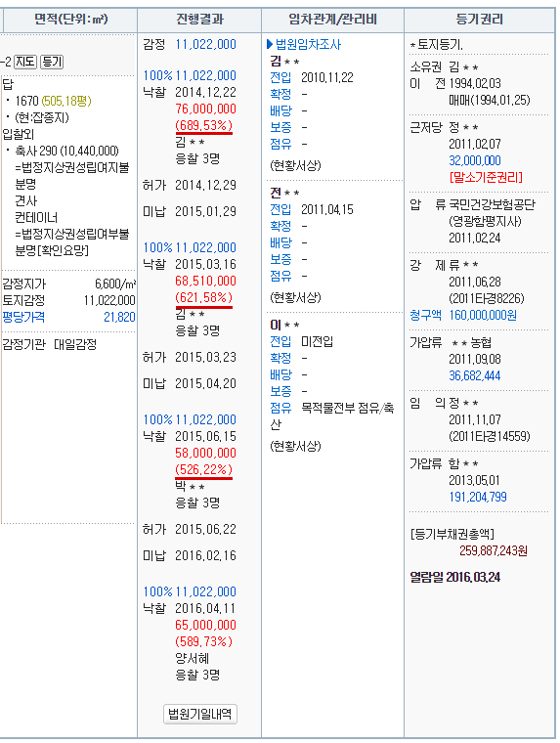Click the 말소기준권리 red label
Image resolution: width=560 pixels, height=743 pixels.
[x=486, y=177]
